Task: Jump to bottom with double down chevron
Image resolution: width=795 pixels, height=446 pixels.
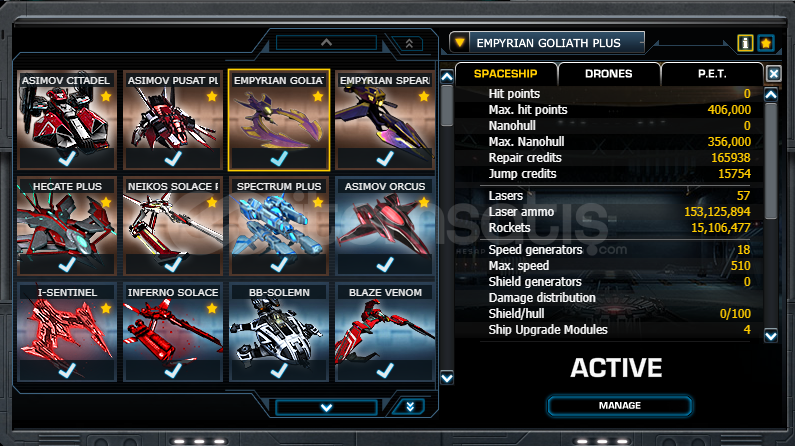Action: [x=410, y=406]
